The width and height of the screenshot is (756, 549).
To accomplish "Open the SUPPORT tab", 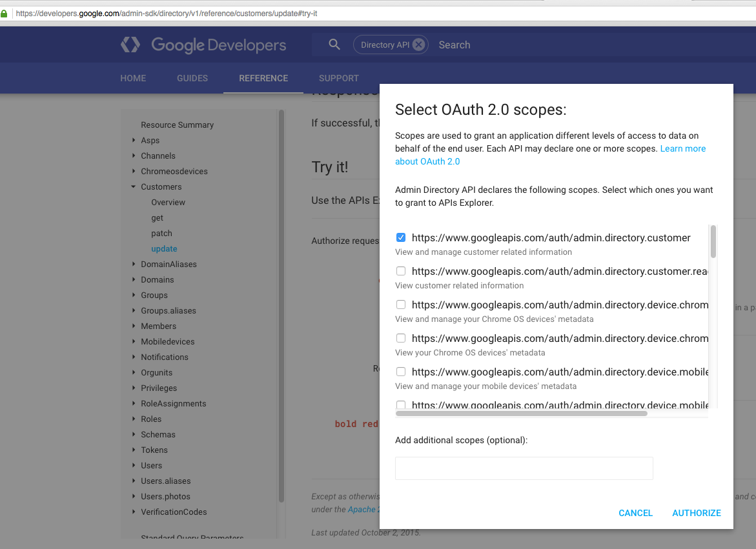I will 338,78.
